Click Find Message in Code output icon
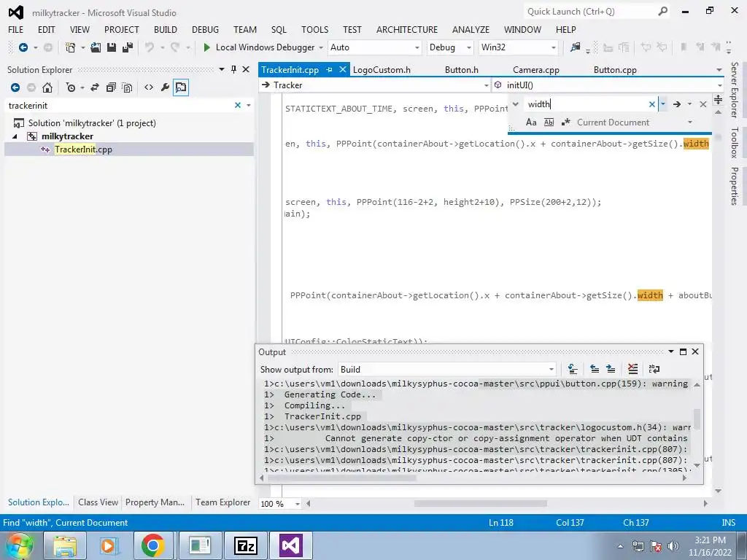The height and width of the screenshot is (560, 747). (x=573, y=369)
